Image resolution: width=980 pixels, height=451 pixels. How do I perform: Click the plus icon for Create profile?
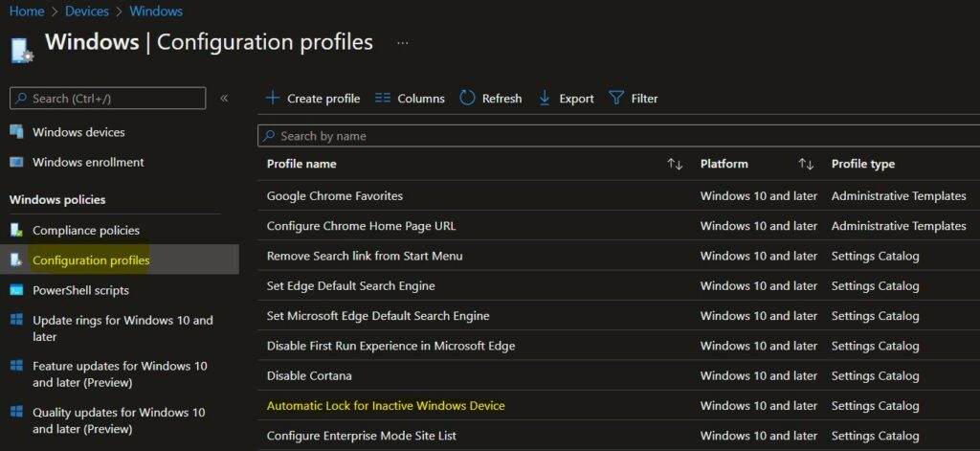point(273,99)
